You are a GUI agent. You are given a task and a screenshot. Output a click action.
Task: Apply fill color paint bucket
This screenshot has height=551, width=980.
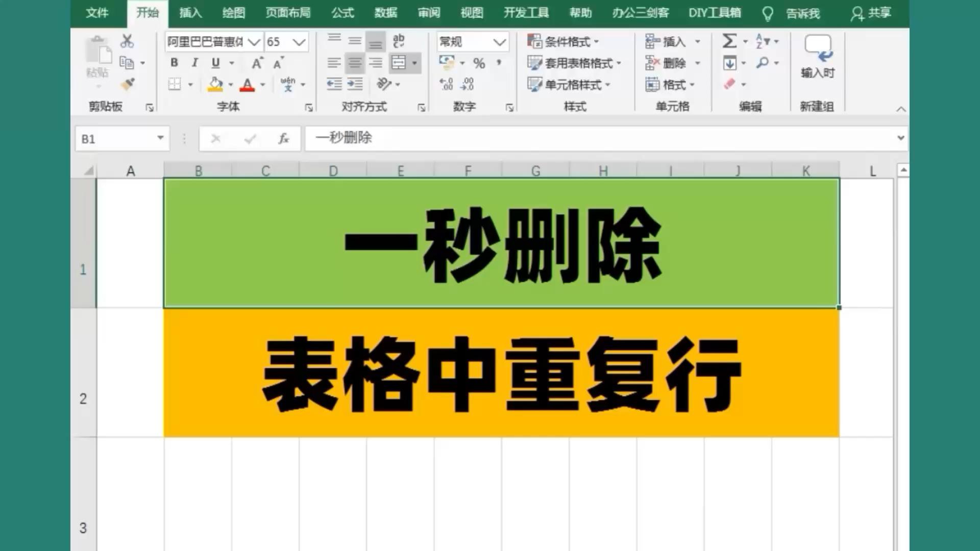(x=215, y=84)
